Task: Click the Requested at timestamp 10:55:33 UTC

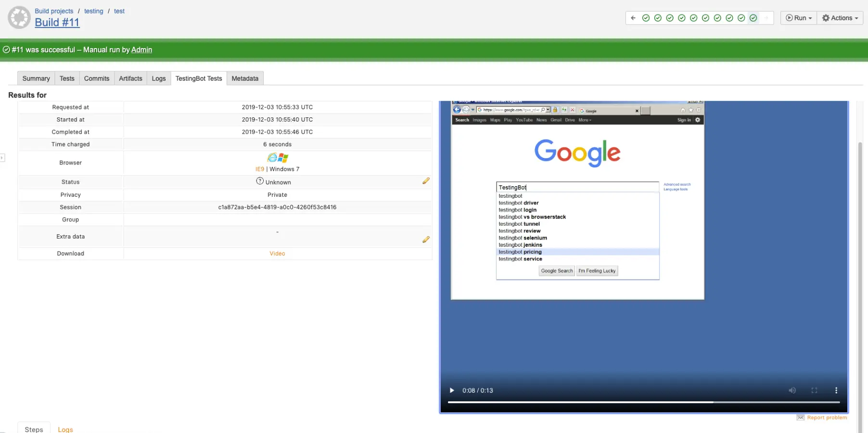Action: click(277, 107)
